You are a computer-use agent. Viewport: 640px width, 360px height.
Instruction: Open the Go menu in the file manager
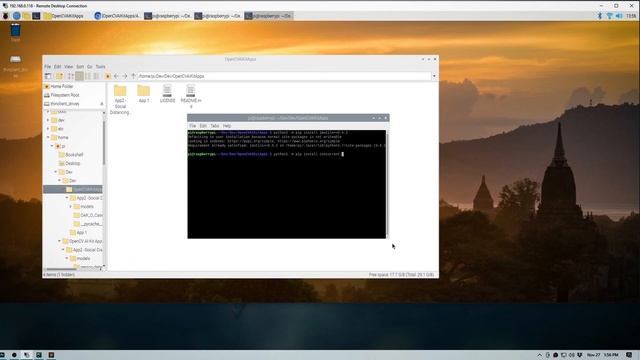coord(90,67)
